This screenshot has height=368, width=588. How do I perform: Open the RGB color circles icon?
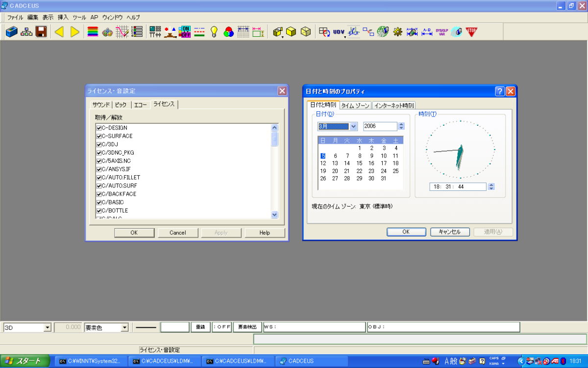point(228,32)
